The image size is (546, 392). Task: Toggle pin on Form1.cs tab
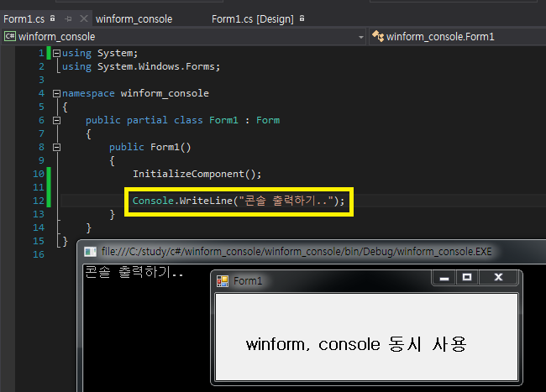68,18
